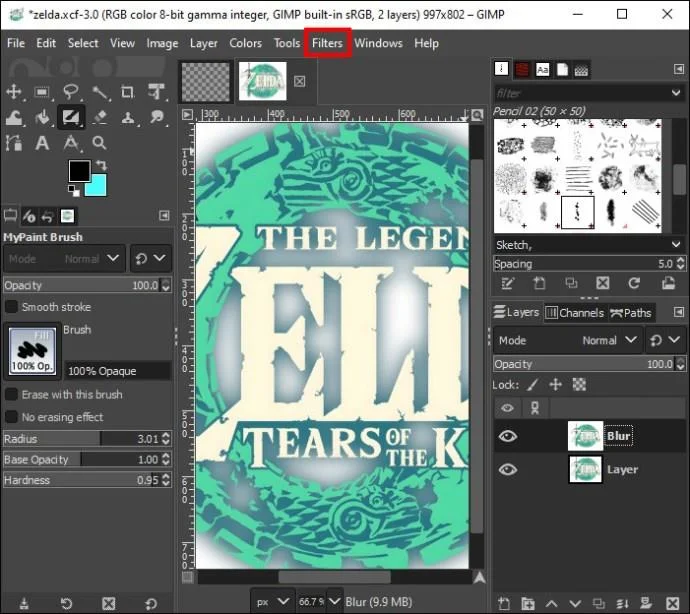
Task: Raise the selected layer
Action: pyautogui.click(x=552, y=603)
